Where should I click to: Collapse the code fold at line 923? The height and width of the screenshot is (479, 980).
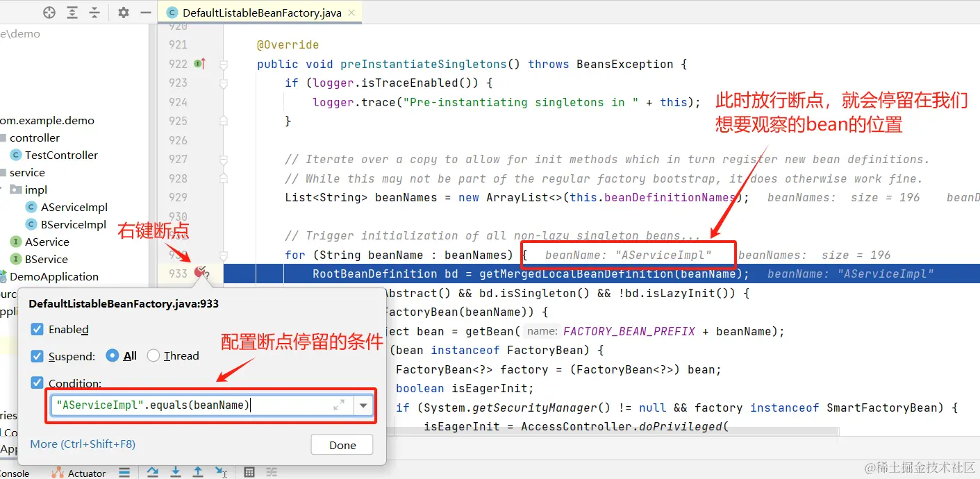pos(222,83)
